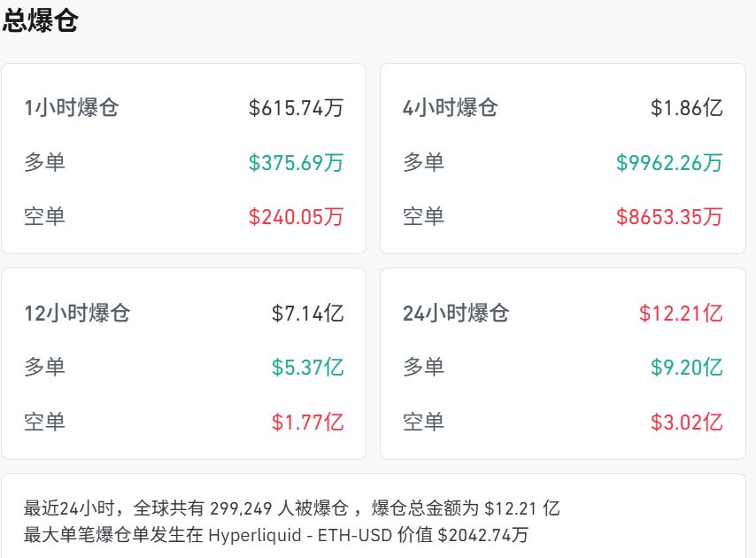Viewport: 756px width, 558px height.
Task: Click the $2042.74万 largest order value
Action: pos(483,535)
